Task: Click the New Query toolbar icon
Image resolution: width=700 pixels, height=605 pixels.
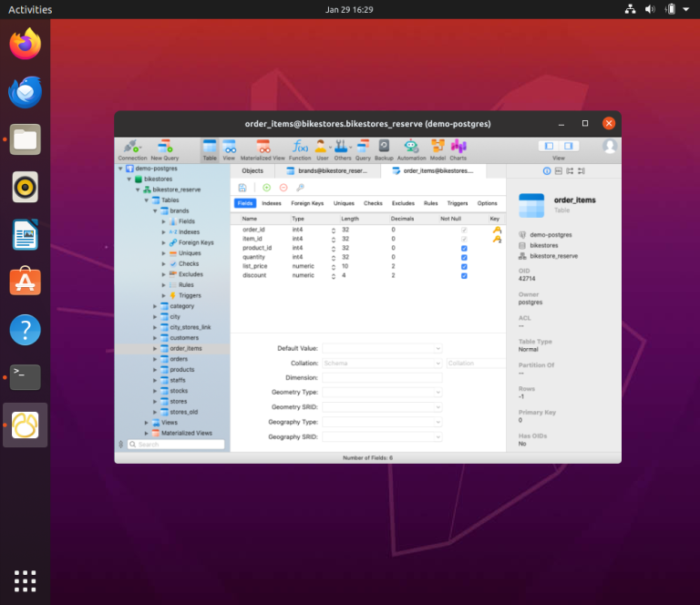Action: [164, 147]
